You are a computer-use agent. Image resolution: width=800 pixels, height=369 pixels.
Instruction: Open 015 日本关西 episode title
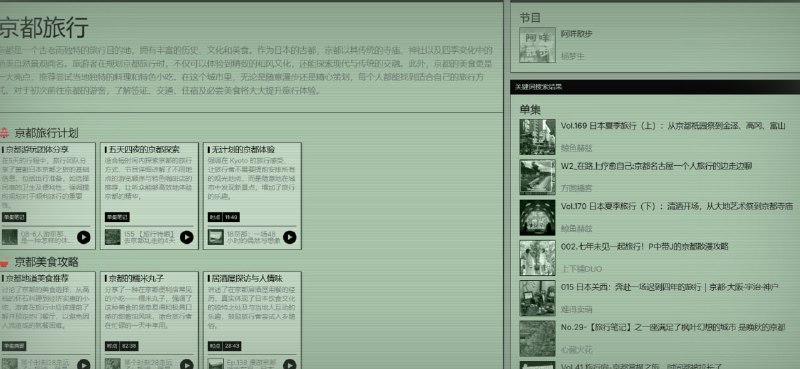(x=669, y=287)
